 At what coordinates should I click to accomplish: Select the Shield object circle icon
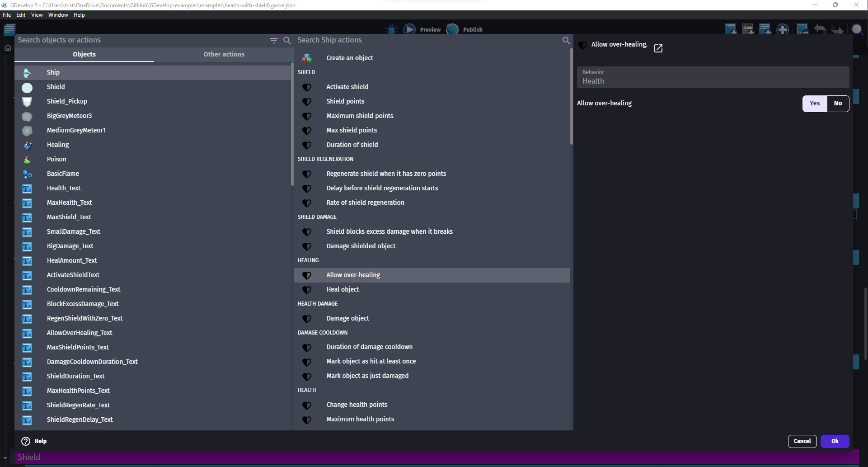click(x=27, y=87)
